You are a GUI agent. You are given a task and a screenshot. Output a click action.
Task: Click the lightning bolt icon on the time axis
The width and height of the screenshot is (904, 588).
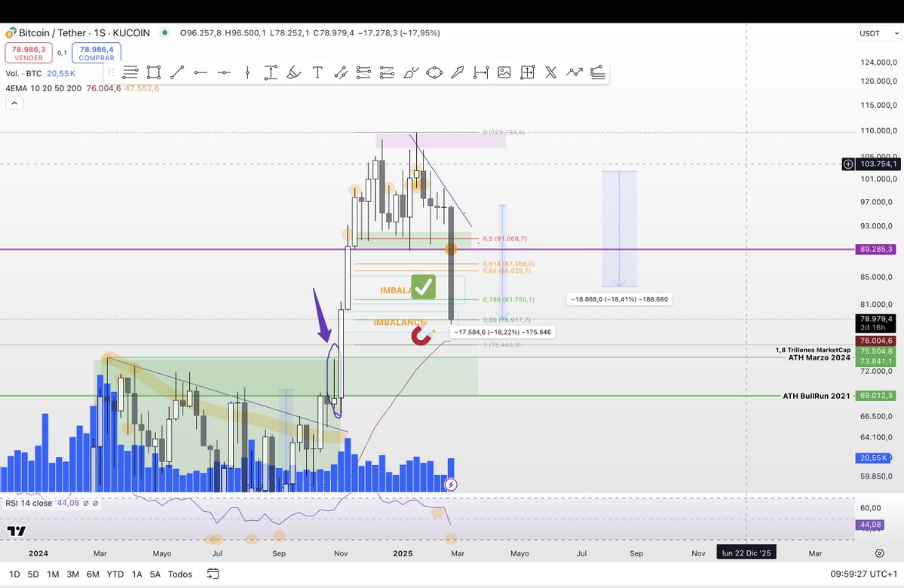pos(451,485)
